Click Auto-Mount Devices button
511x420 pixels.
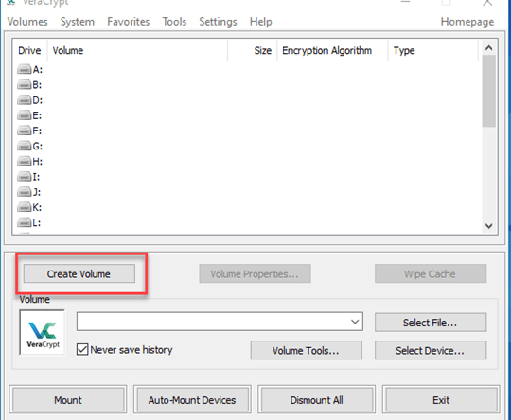[x=192, y=400]
